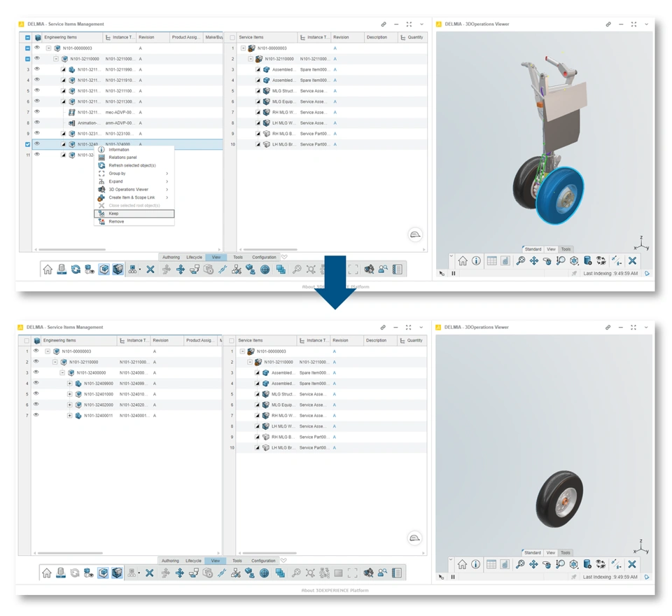672x616 pixels.
Task: Click the database icon in bottom Service Items toolbar
Action: click(x=60, y=573)
